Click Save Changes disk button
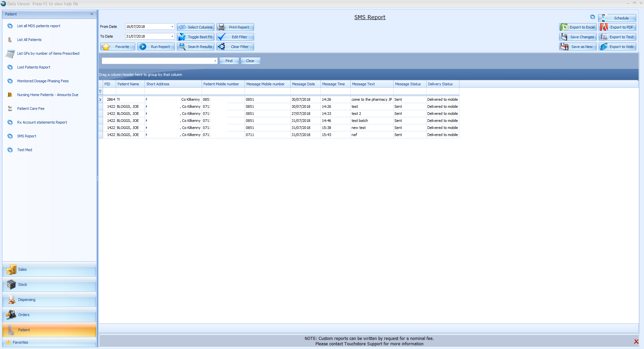Screen dimensions: 644x349 [578, 37]
